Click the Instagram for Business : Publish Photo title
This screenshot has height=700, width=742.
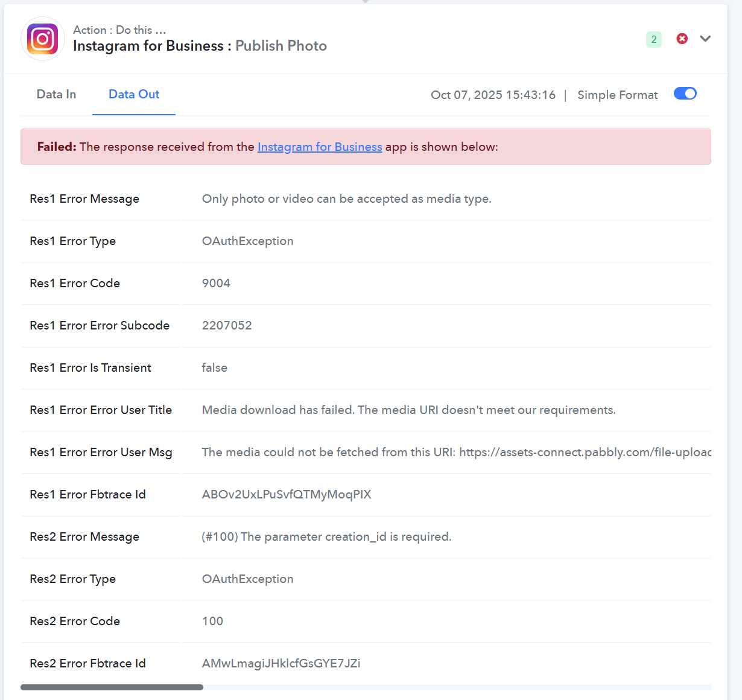[x=200, y=46]
